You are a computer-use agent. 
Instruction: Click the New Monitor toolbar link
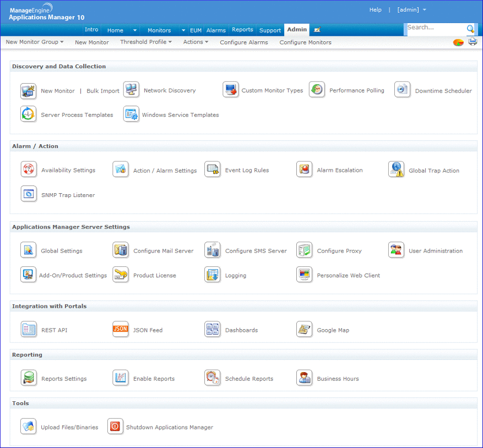(92, 42)
